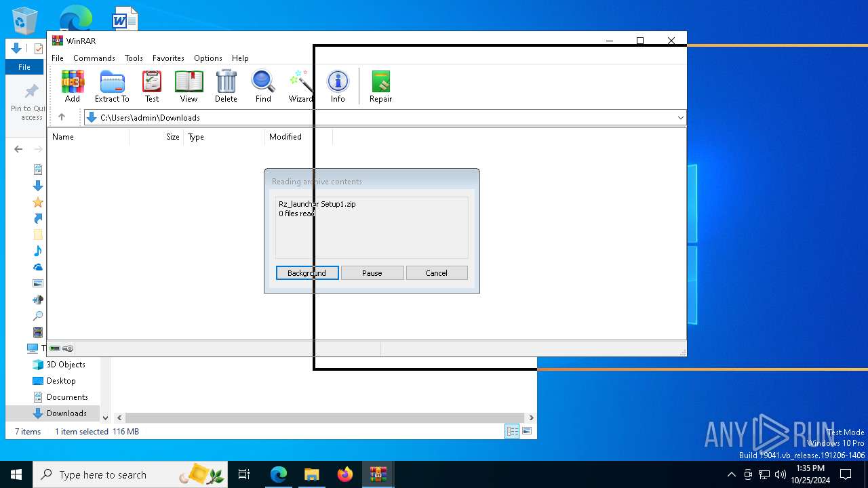Screen dimensions: 868x488
Task: Open Microsoft Edge from the taskbar
Action: (279, 474)
